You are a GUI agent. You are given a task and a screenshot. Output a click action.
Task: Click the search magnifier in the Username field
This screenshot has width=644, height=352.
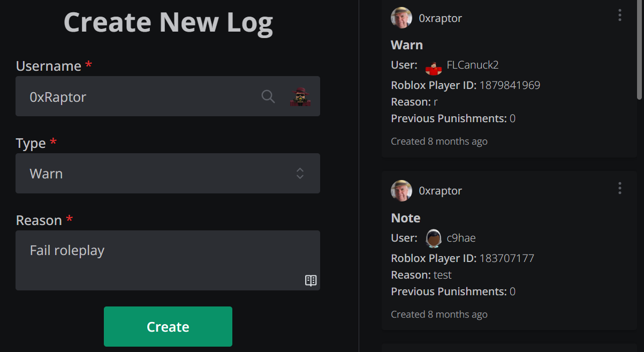point(268,96)
